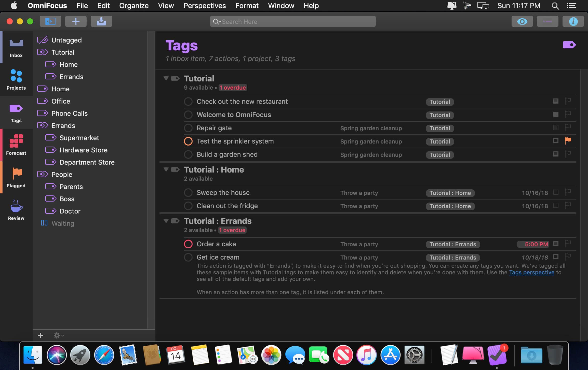Add a new tag with the plus button
This screenshot has width=588, height=370.
coord(40,335)
